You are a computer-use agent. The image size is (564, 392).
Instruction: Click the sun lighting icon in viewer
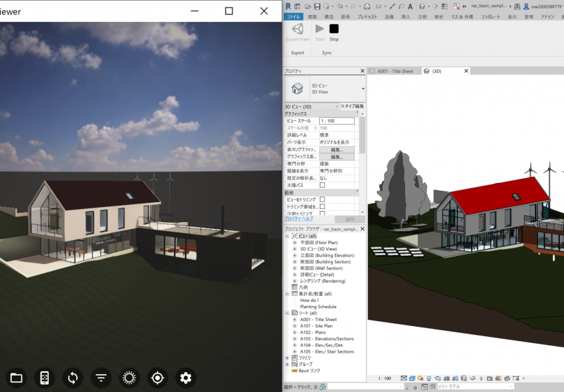(129, 378)
